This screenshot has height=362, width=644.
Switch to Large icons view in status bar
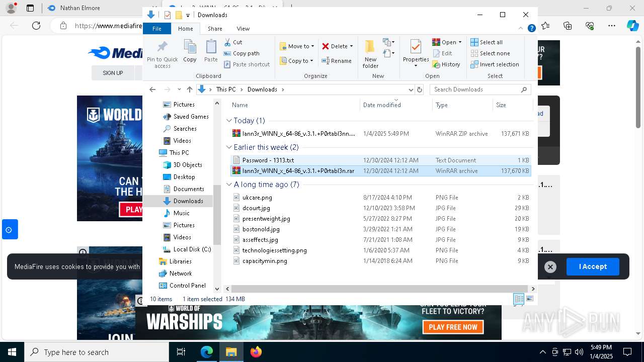530,299
